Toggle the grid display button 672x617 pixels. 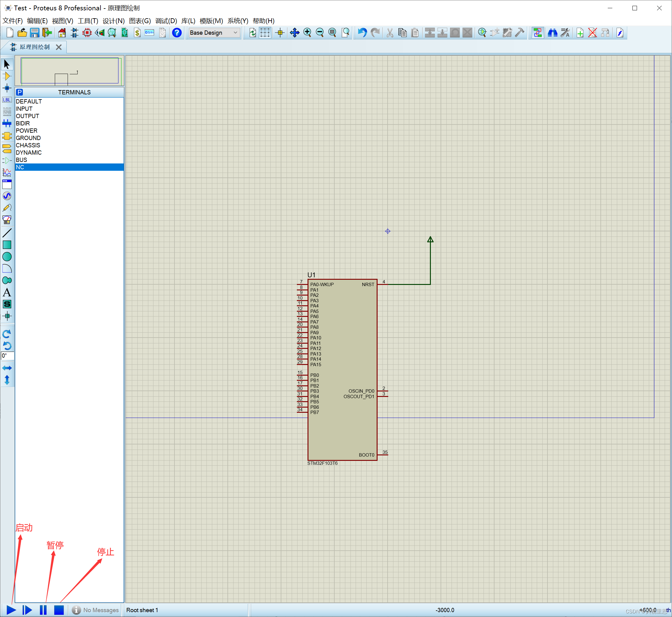[x=265, y=33]
